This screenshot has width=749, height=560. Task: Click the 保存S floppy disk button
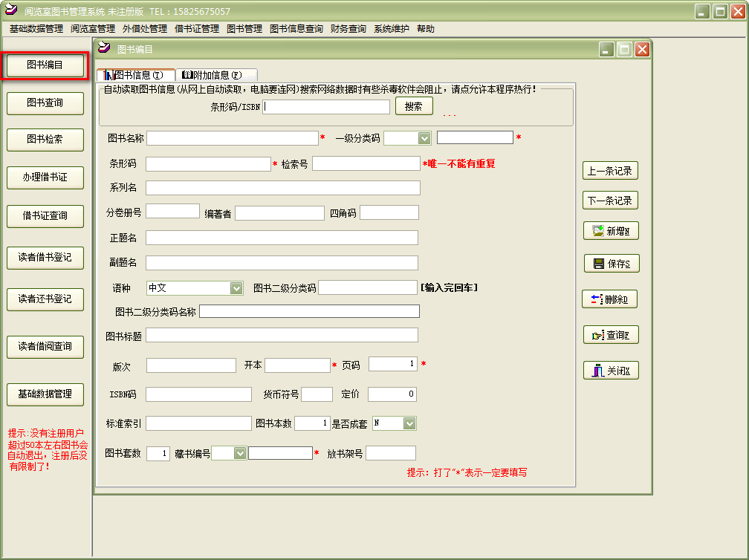tap(612, 264)
